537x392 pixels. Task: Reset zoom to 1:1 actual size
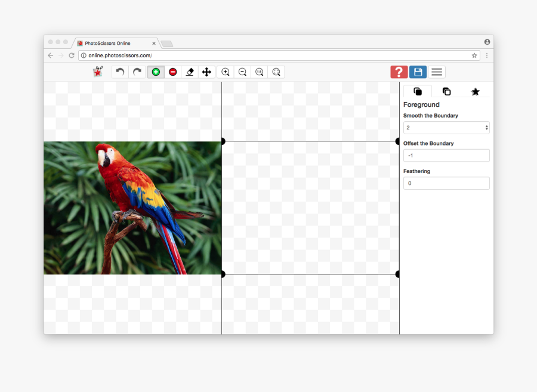point(259,72)
